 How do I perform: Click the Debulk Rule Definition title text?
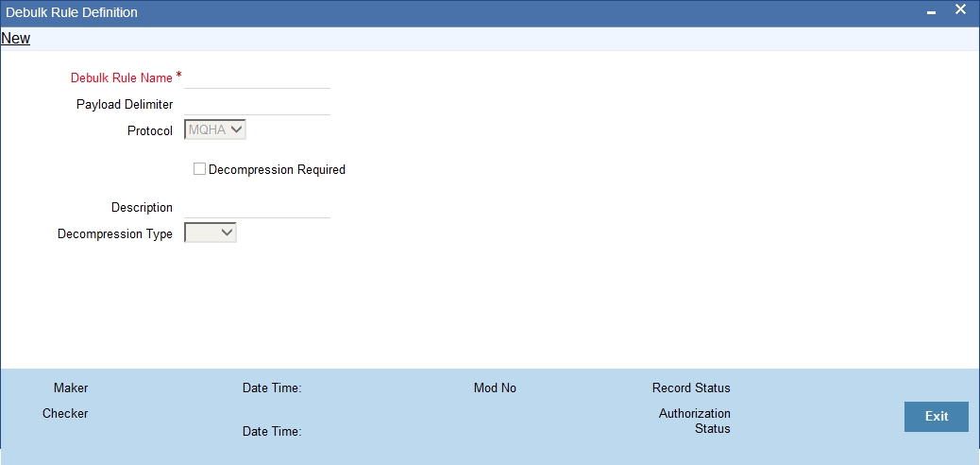coord(72,12)
